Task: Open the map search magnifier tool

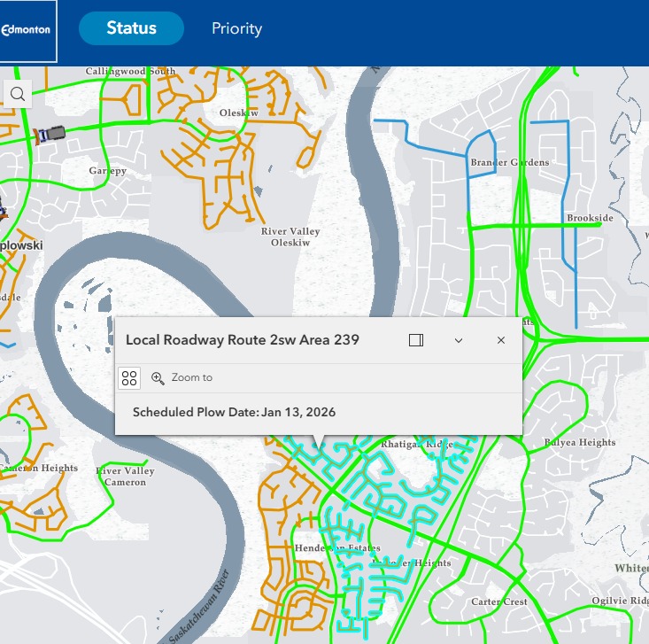Action: point(18,94)
